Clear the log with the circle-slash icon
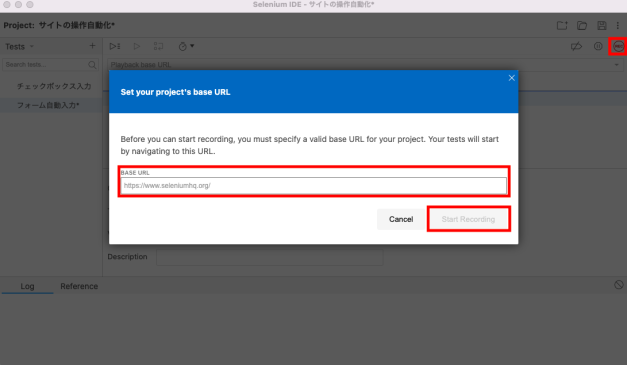627x365 pixels. click(619, 285)
